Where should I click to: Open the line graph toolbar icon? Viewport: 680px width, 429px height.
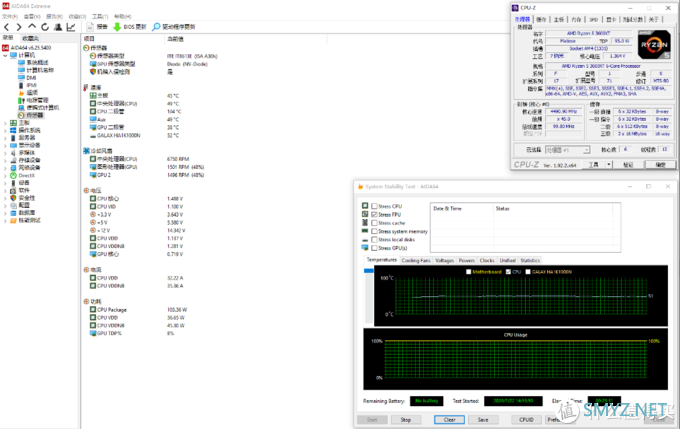coord(71,27)
